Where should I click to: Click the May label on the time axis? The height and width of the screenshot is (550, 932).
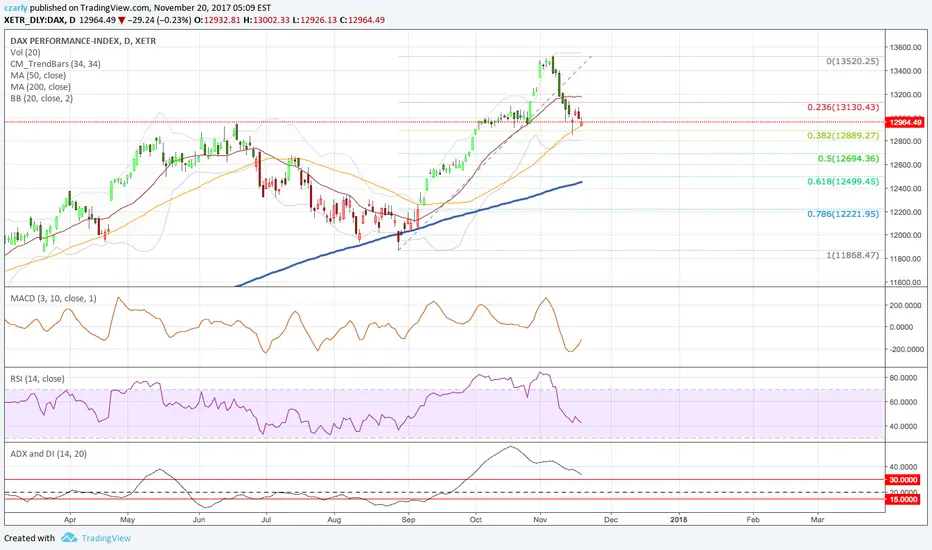tap(128, 520)
